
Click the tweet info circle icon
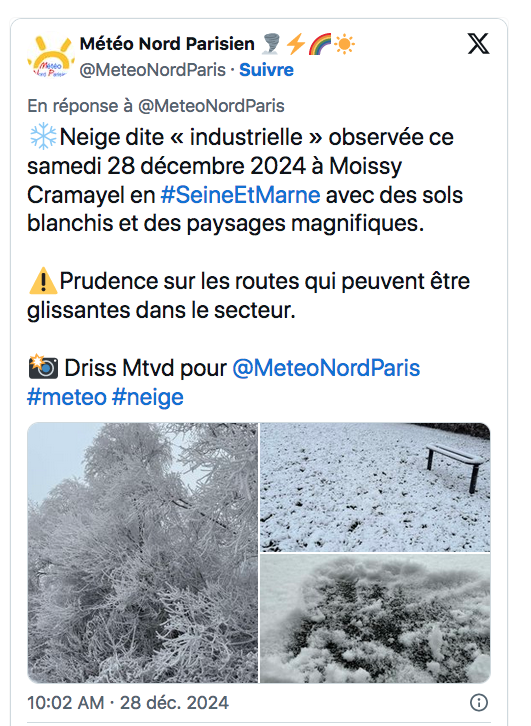(479, 702)
